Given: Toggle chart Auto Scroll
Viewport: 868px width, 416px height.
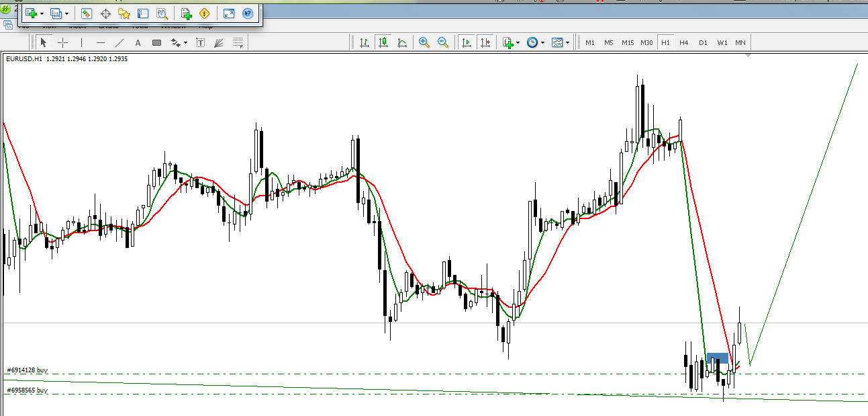Looking at the screenshot, I should (467, 42).
